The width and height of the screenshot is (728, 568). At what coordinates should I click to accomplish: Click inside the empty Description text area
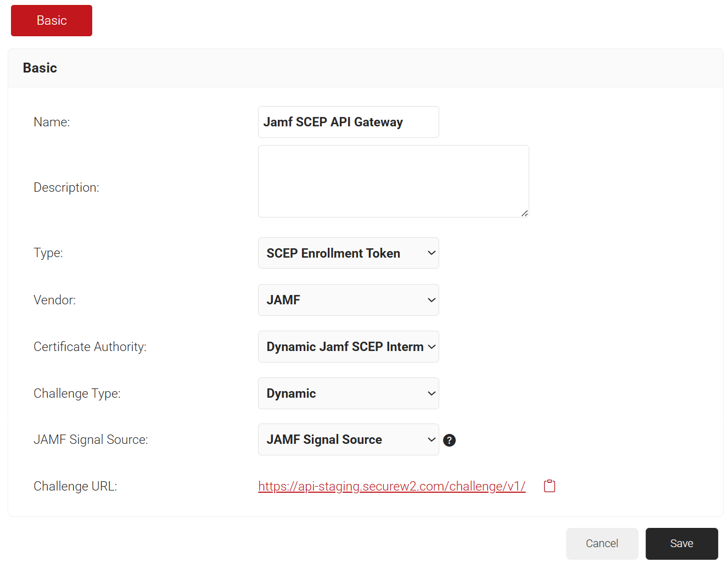point(393,181)
